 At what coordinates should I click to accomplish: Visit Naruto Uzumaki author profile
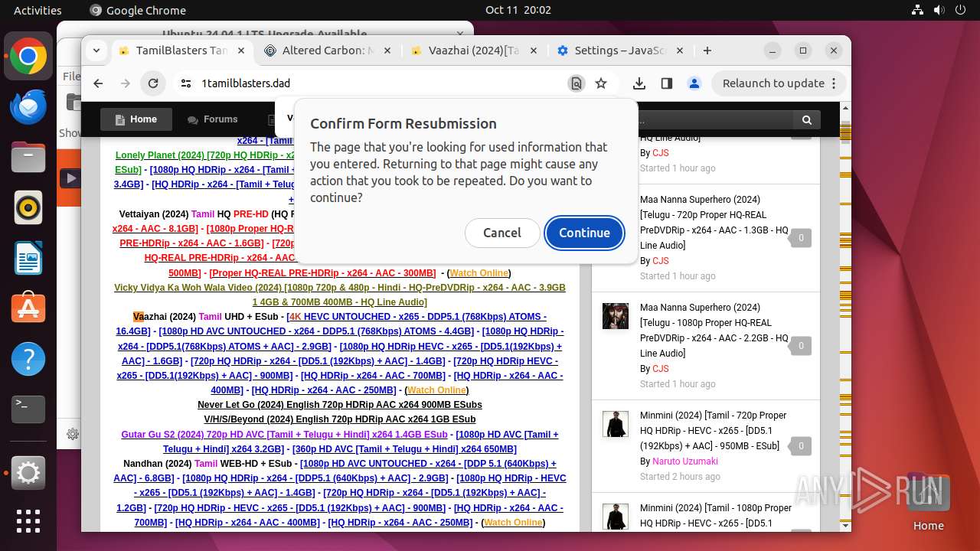pos(685,461)
